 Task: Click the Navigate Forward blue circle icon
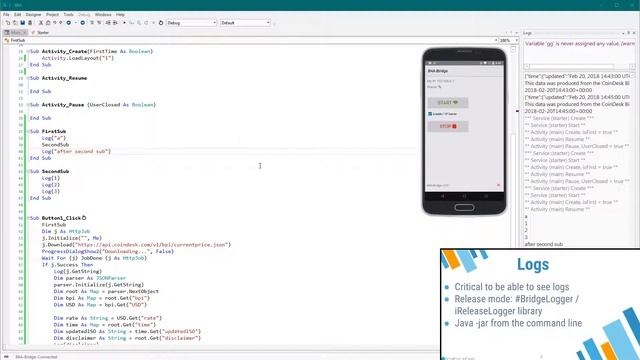point(82,23)
